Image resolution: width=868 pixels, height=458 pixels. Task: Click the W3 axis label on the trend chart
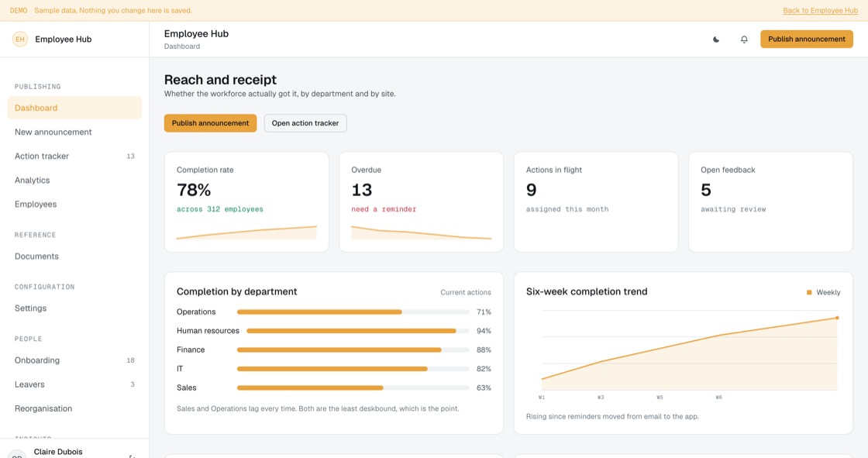(x=601, y=398)
